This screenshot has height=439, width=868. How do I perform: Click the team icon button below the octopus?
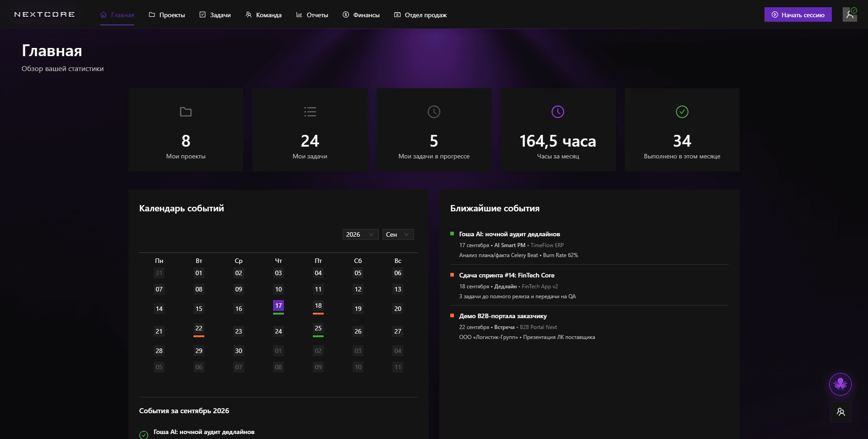click(841, 412)
